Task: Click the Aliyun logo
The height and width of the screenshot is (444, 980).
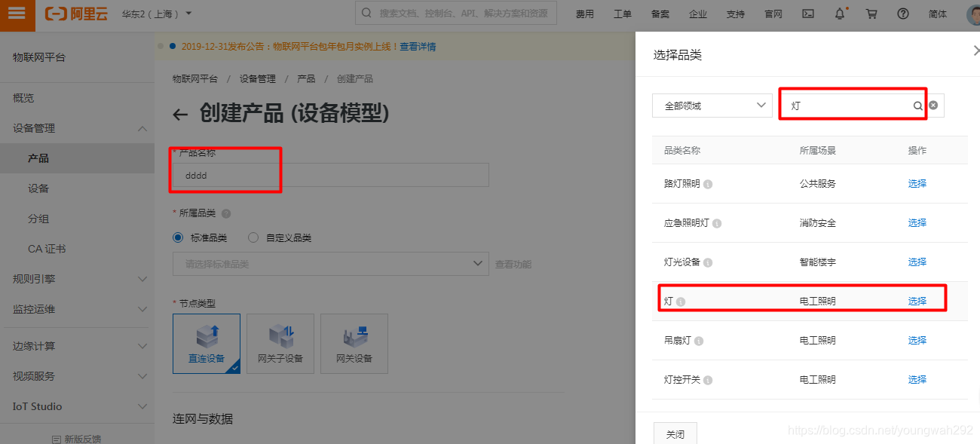Action: pos(78,14)
